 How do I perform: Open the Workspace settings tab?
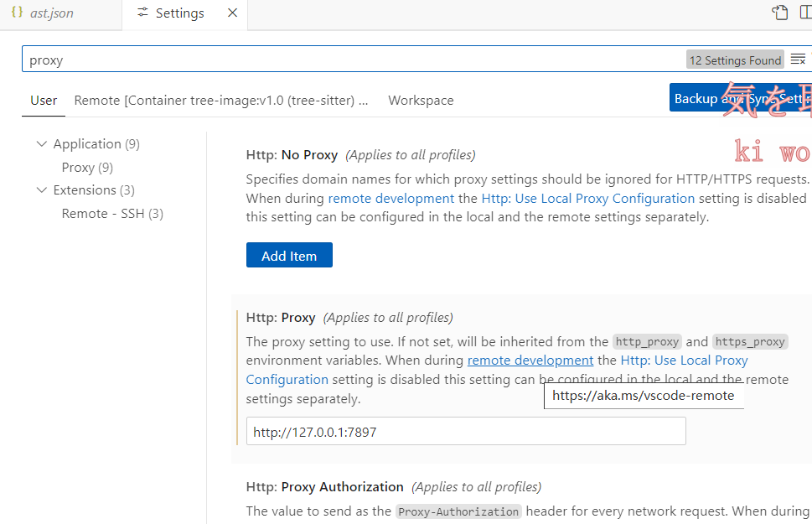421,100
